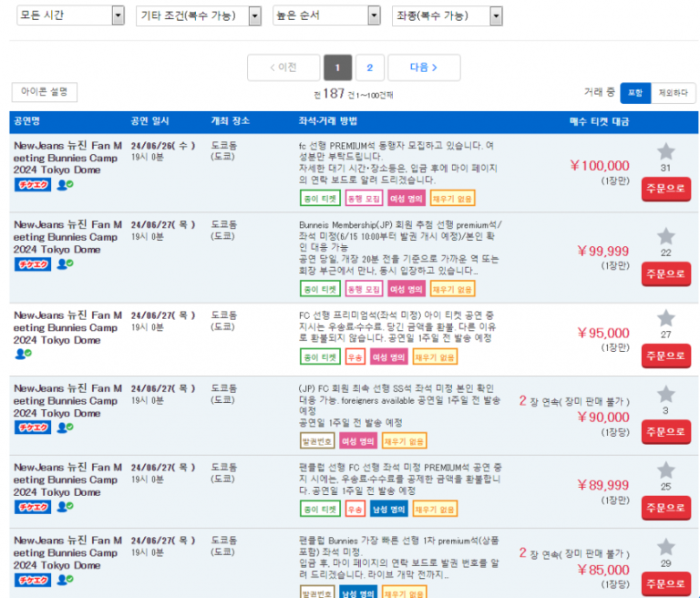Star the ¥90,000 ticket listing

[665, 394]
